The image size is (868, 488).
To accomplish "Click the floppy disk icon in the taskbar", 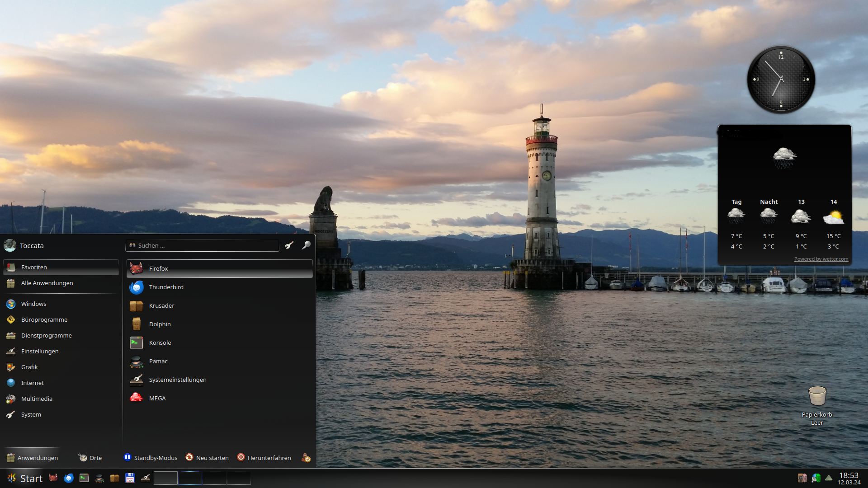I will pyautogui.click(x=130, y=478).
